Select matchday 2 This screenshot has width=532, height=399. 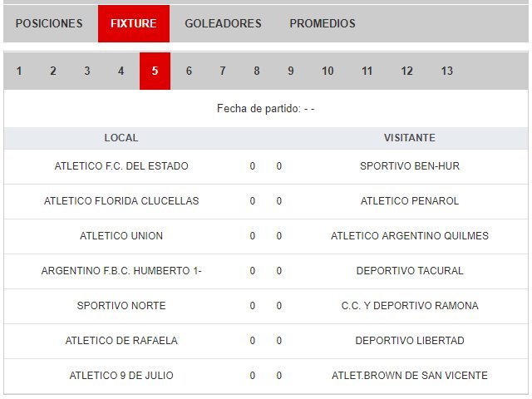[x=53, y=71]
